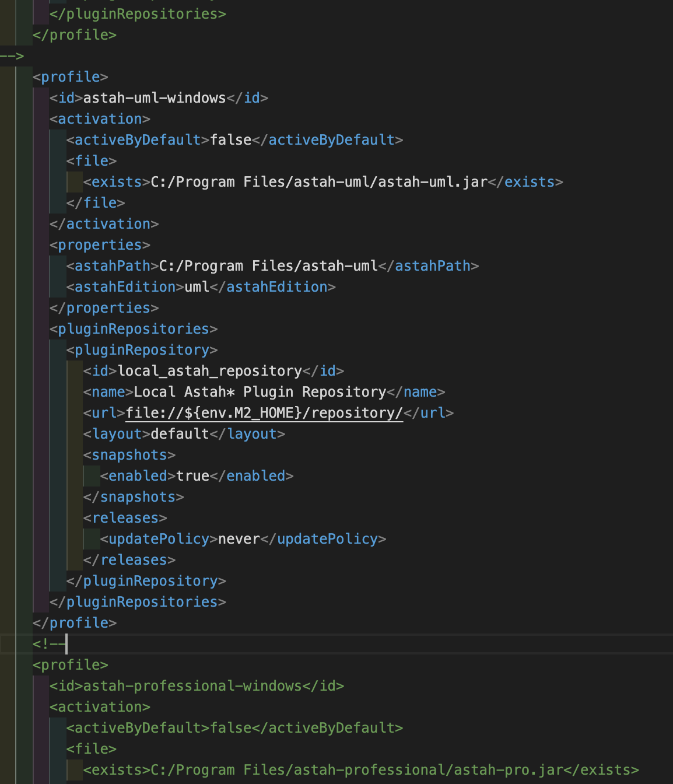Click the closing </file> tag in the uml profile

pyautogui.click(x=96, y=202)
